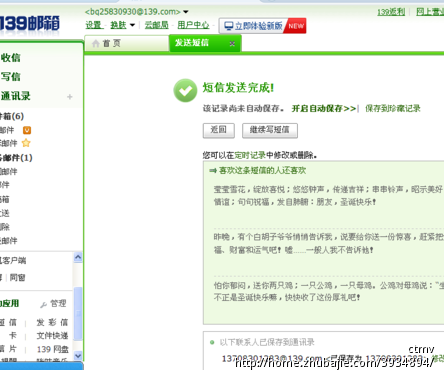
Task: Open 写信 in sidebar
Action: coord(11,77)
